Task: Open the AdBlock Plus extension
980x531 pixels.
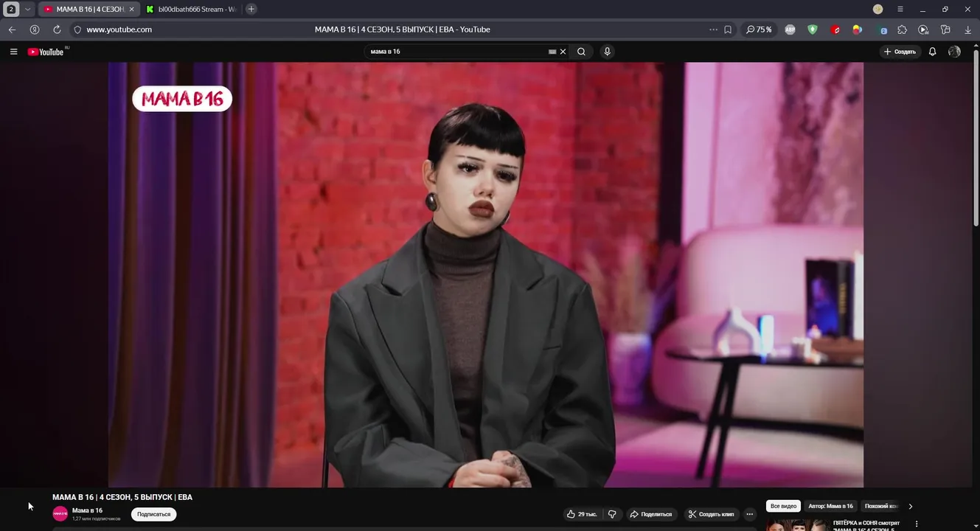Action: click(x=790, y=29)
